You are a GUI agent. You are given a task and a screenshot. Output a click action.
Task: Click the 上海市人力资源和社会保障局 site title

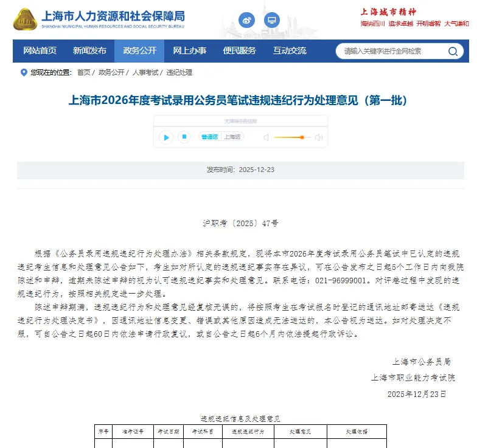pos(113,16)
